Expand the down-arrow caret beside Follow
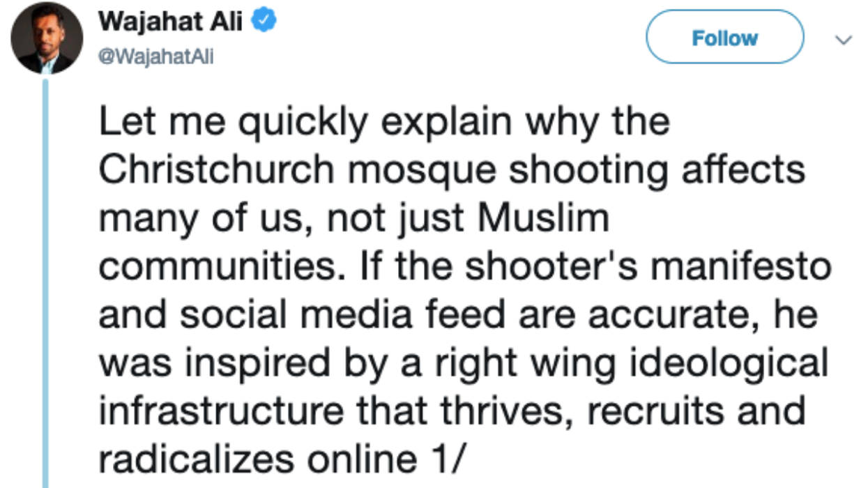This screenshot has height=488, width=868. pyautogui.click(x=844, y=40)
